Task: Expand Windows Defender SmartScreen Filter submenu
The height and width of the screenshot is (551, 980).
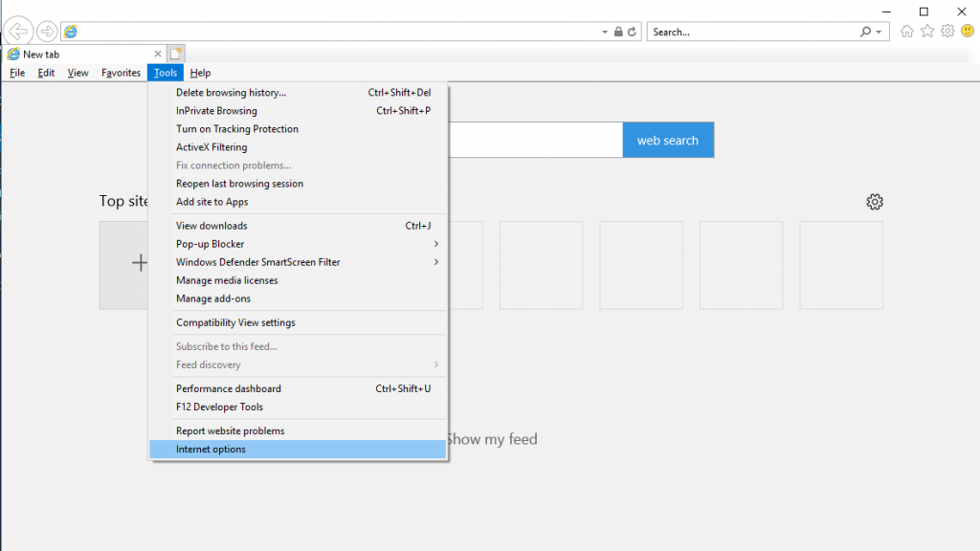Action: pos(299,262)
